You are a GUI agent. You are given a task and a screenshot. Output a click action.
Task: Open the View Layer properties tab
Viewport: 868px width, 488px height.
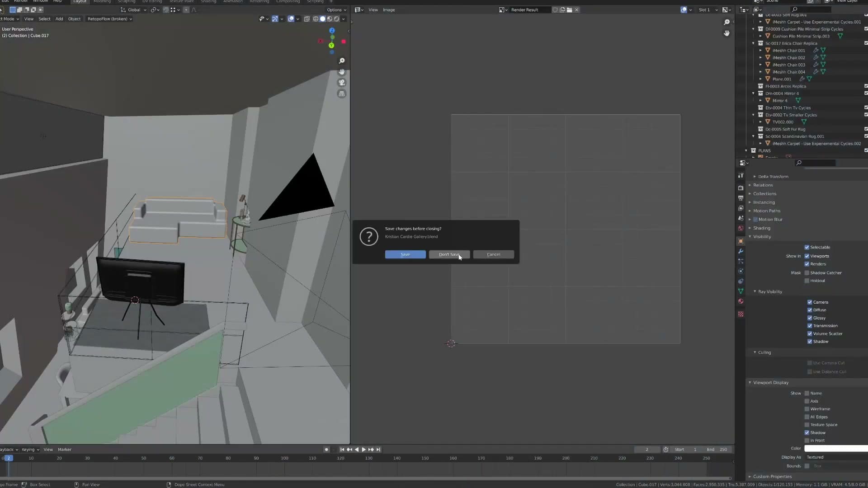point(741,208)
